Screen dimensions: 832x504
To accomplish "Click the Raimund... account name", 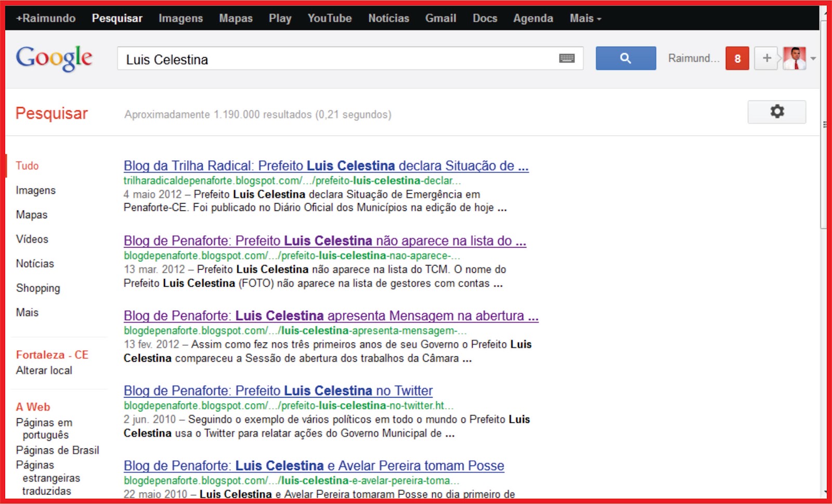I will pyautogui.click(x=694, y=58).
